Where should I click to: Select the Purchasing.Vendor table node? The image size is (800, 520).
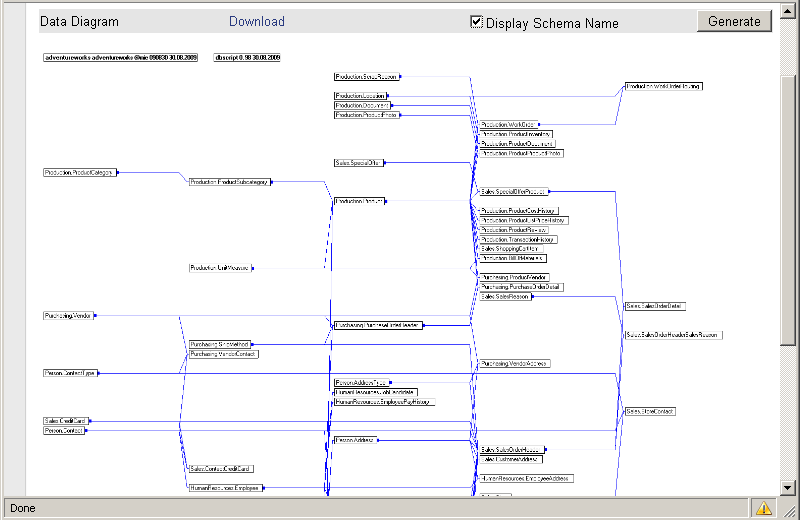click(68, 316)
